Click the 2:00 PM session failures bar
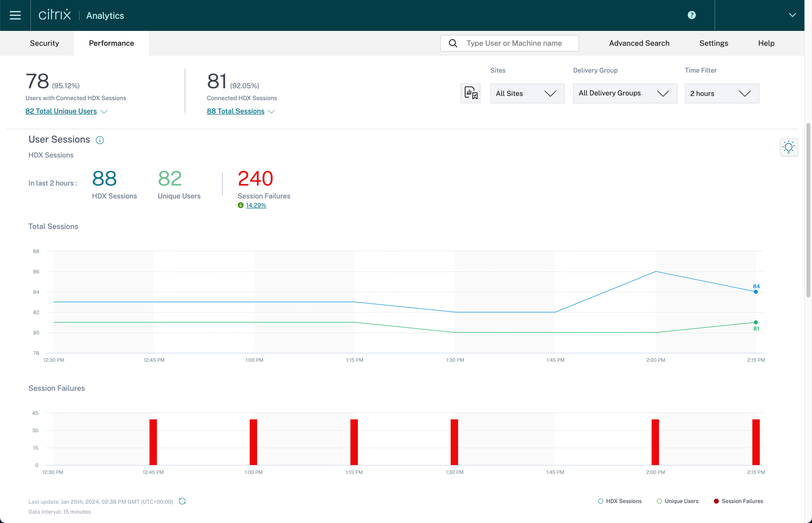812x523 pixels. tap(655, 442)
